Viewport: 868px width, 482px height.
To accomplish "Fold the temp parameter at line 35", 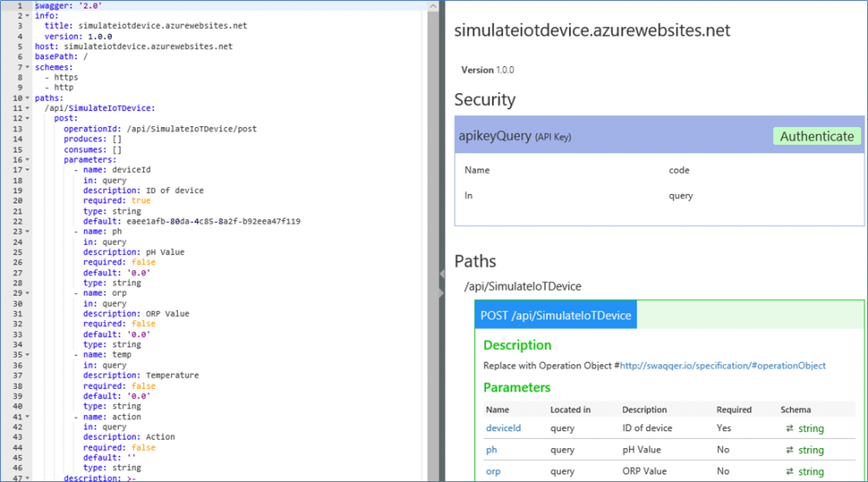I will (28, 355).
